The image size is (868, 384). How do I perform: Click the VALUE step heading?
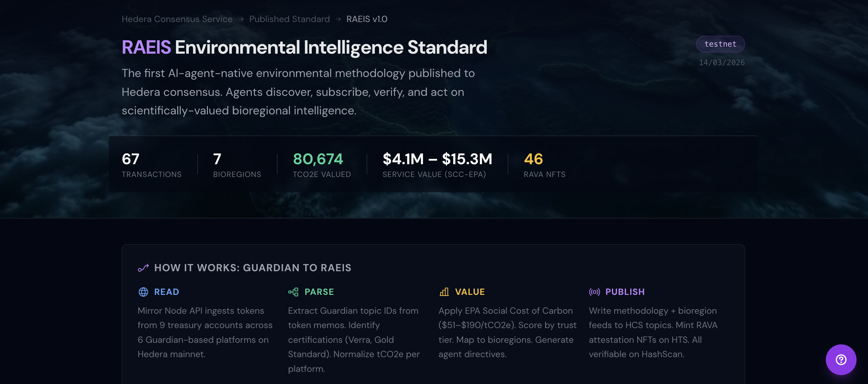click(x=470, y=292)
